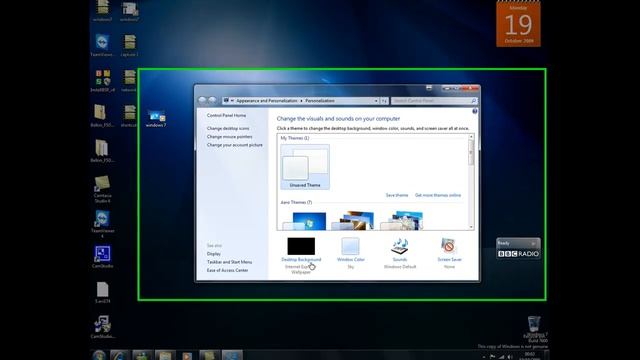Screen dimensions: 640x360
Task: Open Ease of Access Center link
Action: coord(227,270)
